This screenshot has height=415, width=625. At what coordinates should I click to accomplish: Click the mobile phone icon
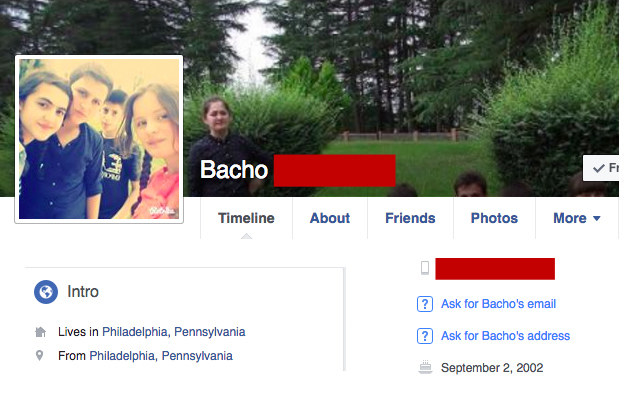425,268
